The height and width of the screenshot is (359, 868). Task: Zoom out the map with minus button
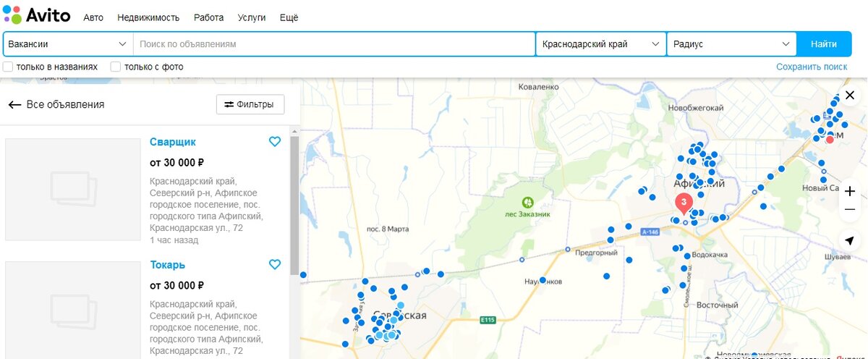point(850,209)
